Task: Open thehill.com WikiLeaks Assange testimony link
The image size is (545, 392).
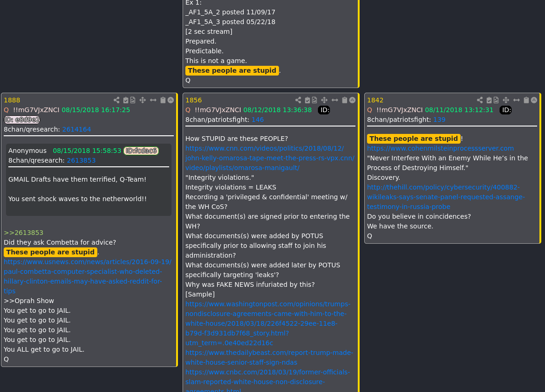Action: point(446,196)
